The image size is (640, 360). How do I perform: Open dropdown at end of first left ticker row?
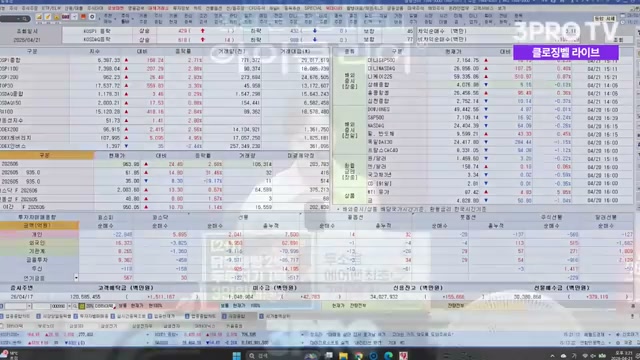click(148, 335)
